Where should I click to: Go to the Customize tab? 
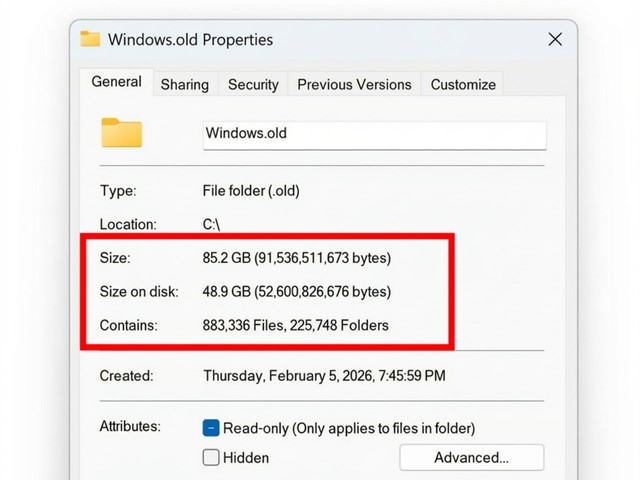coord(463,84)
